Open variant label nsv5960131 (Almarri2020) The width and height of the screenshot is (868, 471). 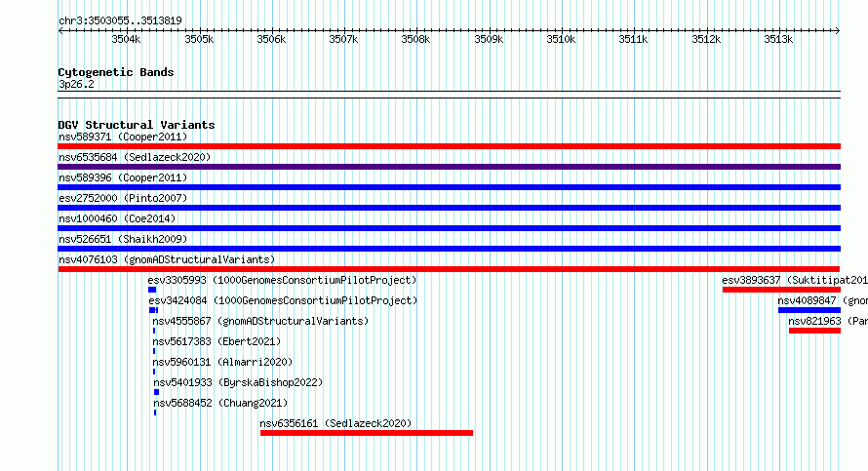click(222, 362)
